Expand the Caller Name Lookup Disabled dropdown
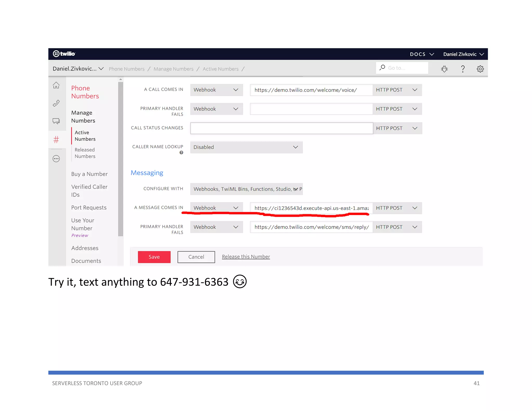Image resolution: width=532 pixels, height=411 pixels. tap(246, 147)
